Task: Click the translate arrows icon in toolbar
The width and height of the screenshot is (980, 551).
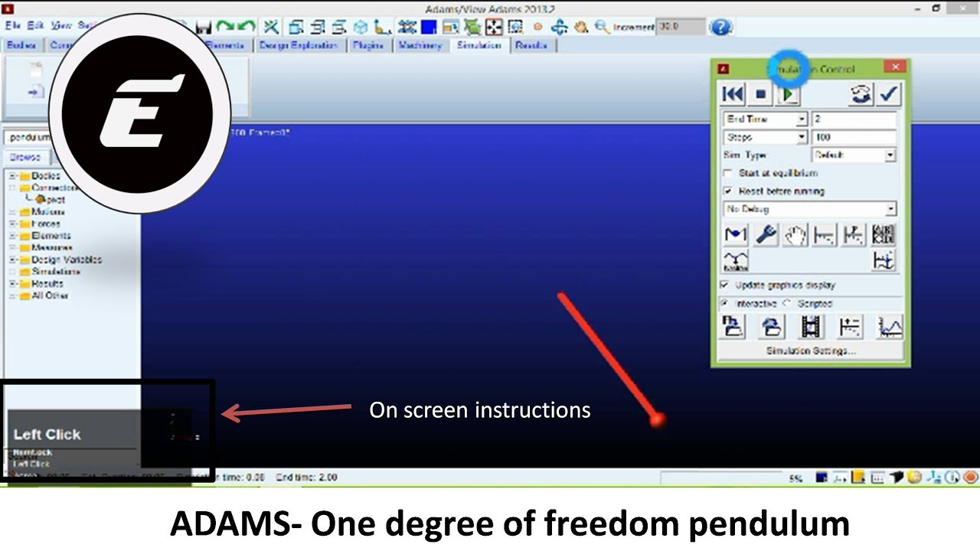Action: [x=559, y=28]
